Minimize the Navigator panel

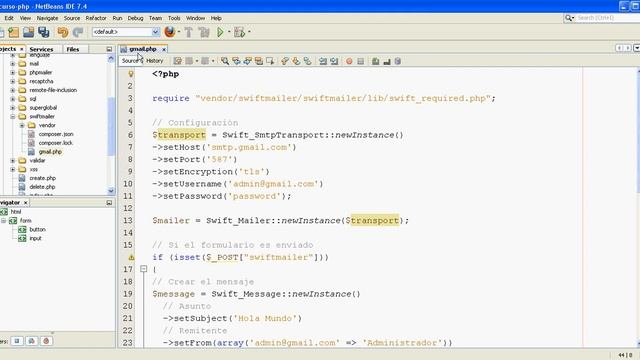(109, 203)
